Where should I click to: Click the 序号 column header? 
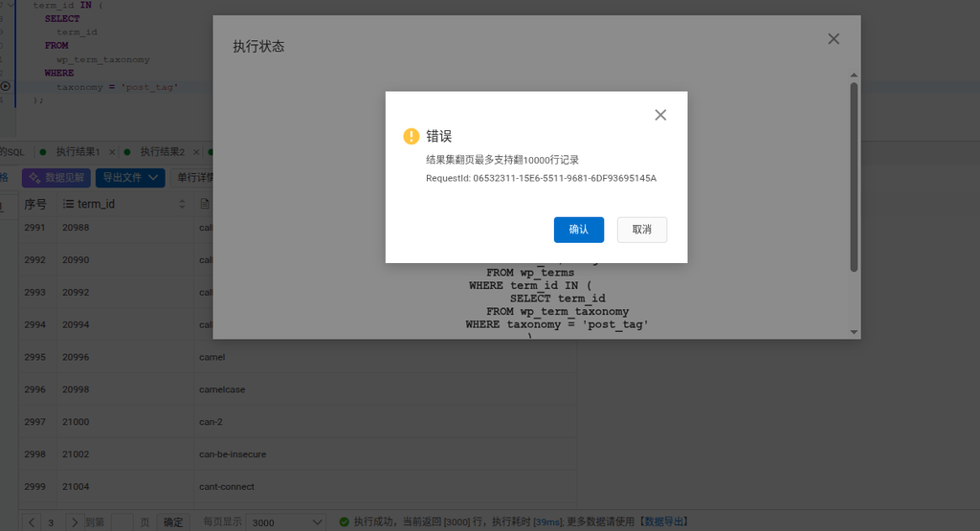click(35, 205)
